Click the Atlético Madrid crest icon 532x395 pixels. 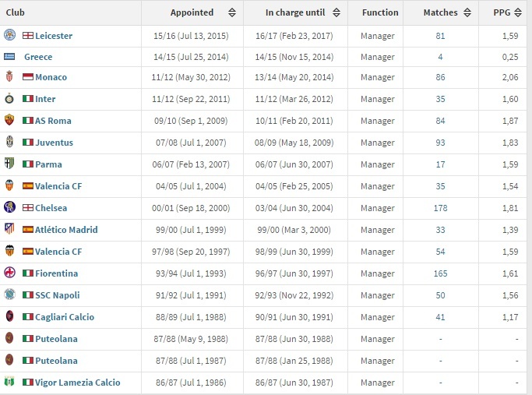pos(9,230)
